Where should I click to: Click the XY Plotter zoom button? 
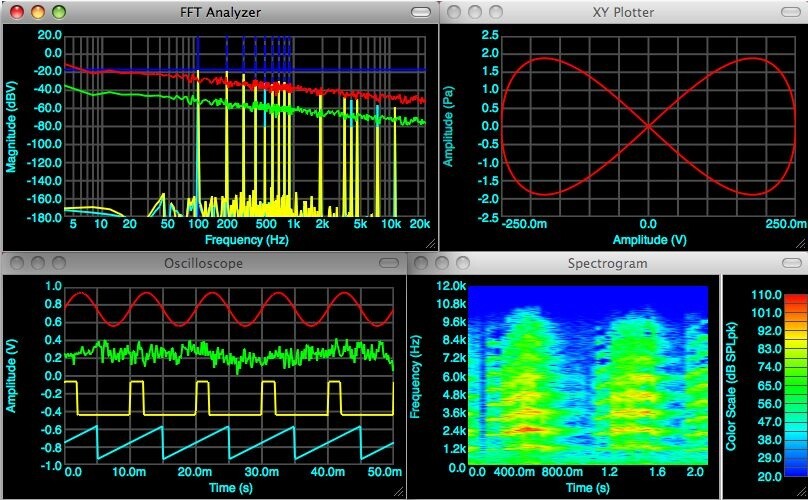tap(496, 12)
